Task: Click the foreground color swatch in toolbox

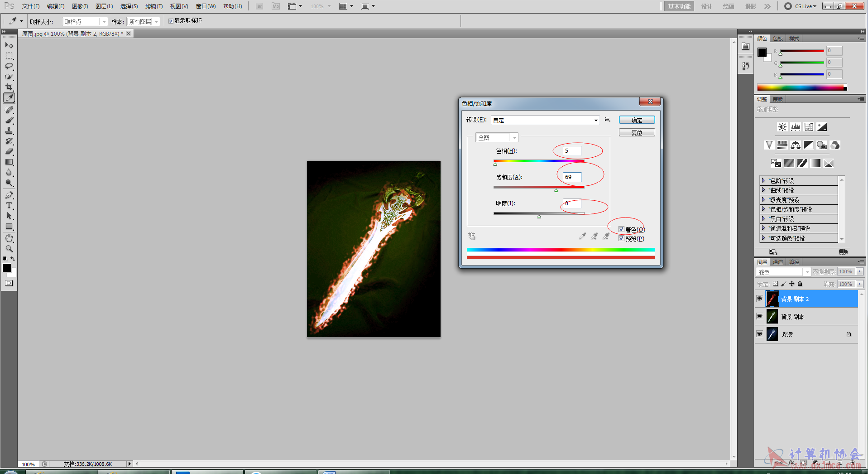Action: 7,268
